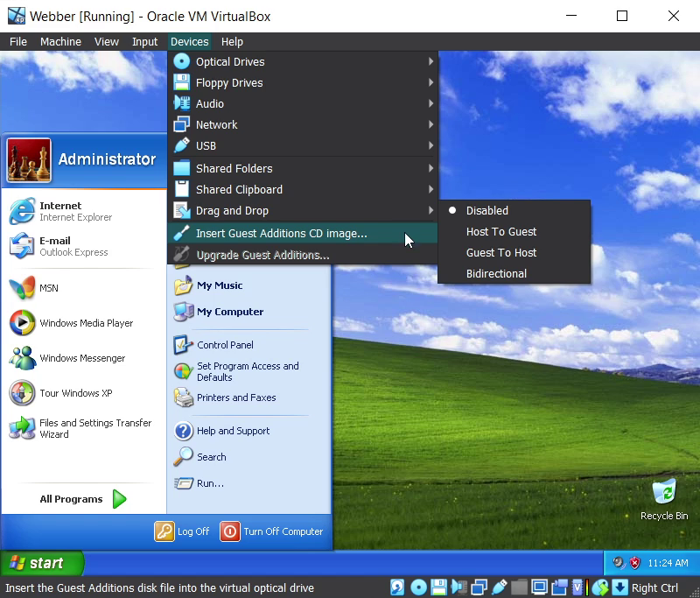Click the floppy disk status bar icon
Screen dimensions: 700x598
point(438,587)
